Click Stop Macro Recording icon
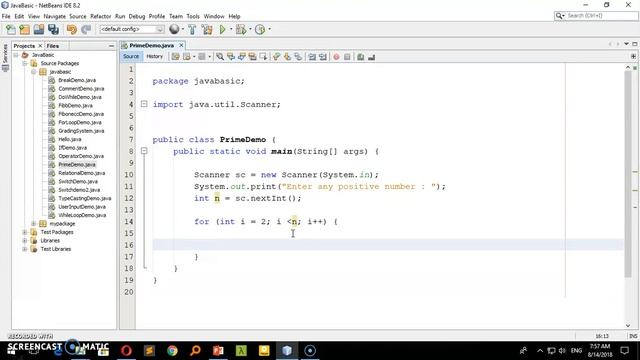The image size is (640, 360). point(347,57)
